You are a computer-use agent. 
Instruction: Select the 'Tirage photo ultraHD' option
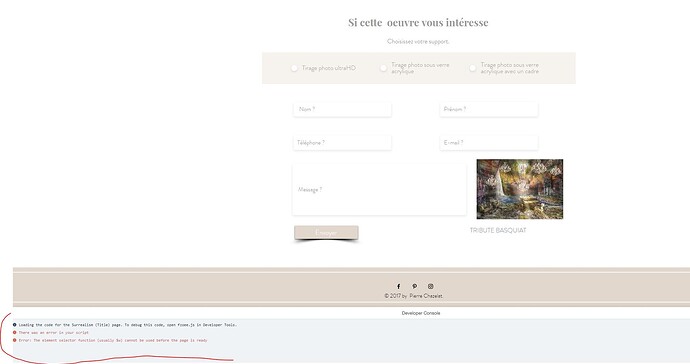tap(294, 68)
